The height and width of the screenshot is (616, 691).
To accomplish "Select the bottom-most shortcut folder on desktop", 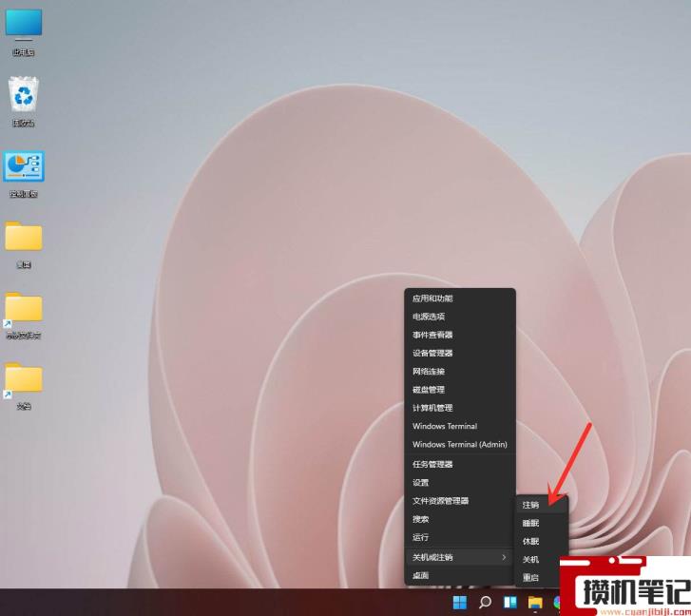I will click(x=24, y=386).
